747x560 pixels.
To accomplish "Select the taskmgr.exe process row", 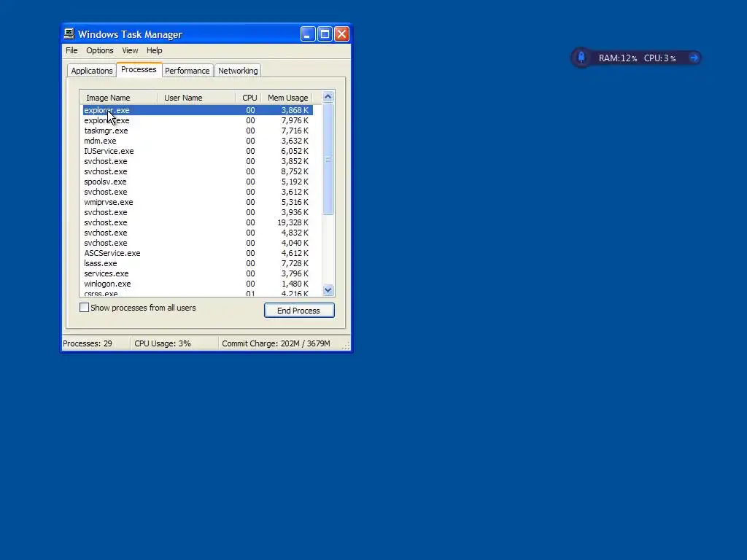I will click(198, 131).
